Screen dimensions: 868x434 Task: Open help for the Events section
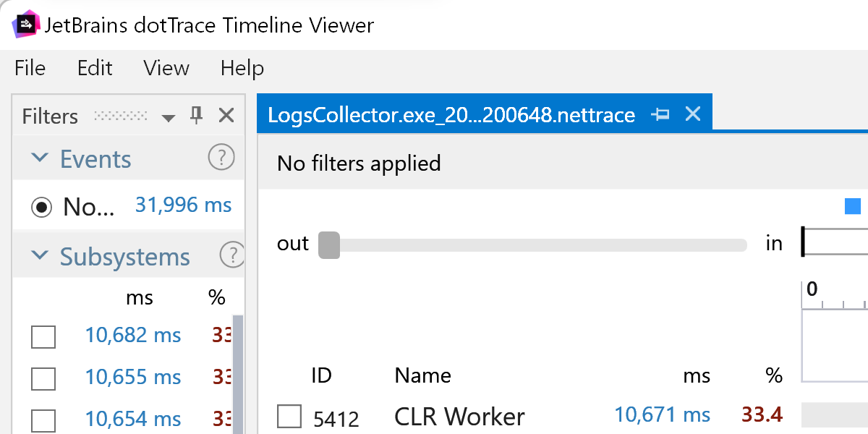(221, 157)
